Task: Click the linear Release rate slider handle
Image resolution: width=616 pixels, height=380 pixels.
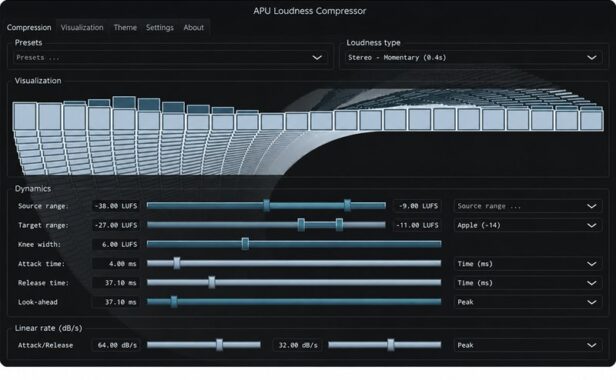Action: (390, 345)
